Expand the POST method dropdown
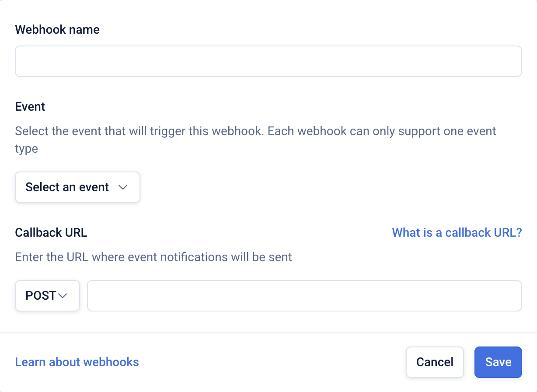The image size is (537, 392). point(47,296)
